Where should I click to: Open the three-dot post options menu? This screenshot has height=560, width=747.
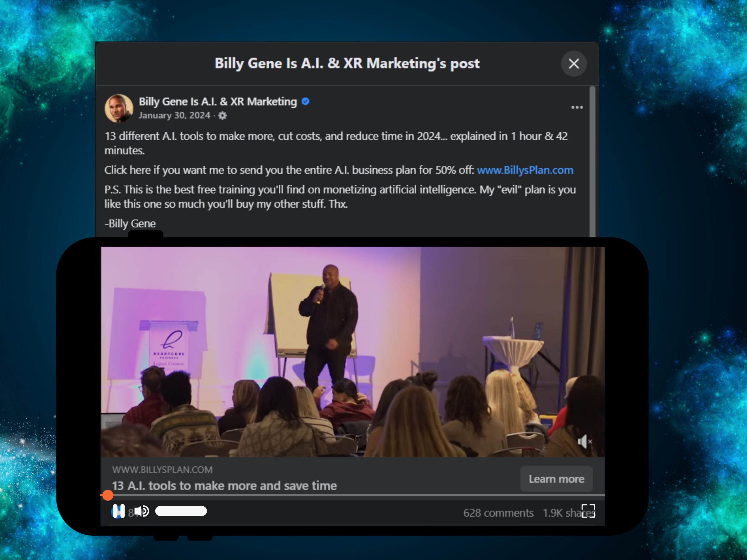[x=577, y=107]
